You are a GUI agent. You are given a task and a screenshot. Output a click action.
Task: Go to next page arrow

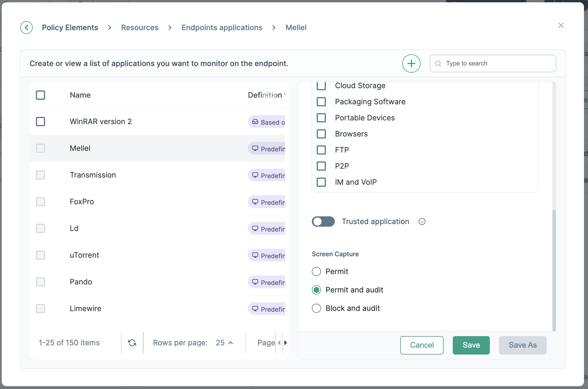click(286, 343)
